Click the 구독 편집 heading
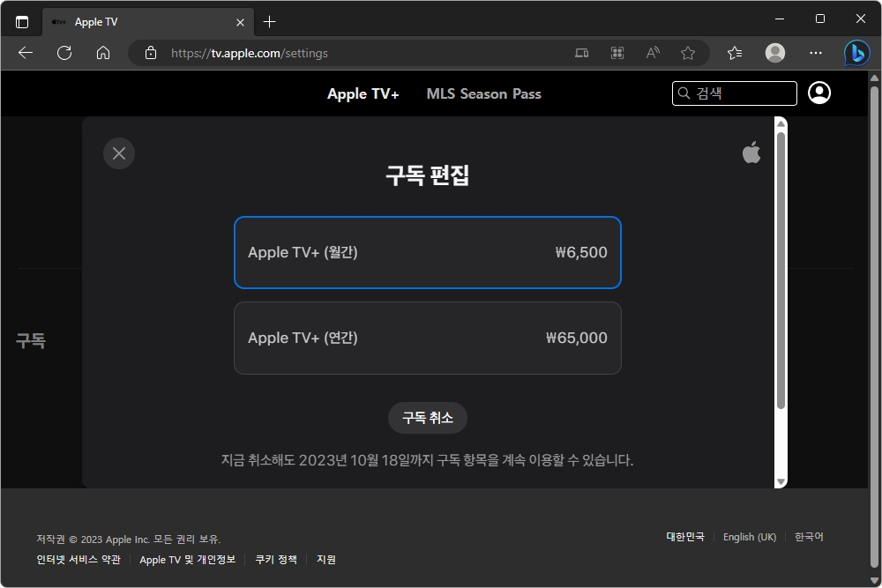This screenshot has width=882, height=588. (x=428, y=175)
